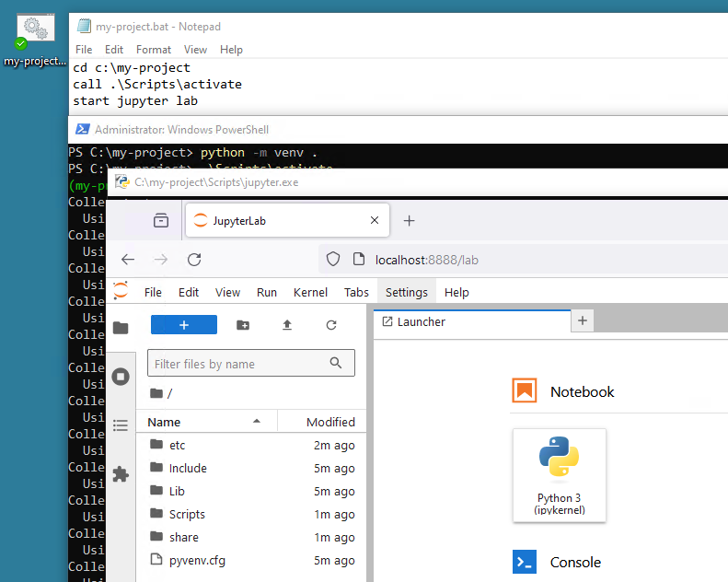This screenshot has width=728, height=582.
Task: Open Notepad Help menu
Action: [x=231, y=49]
